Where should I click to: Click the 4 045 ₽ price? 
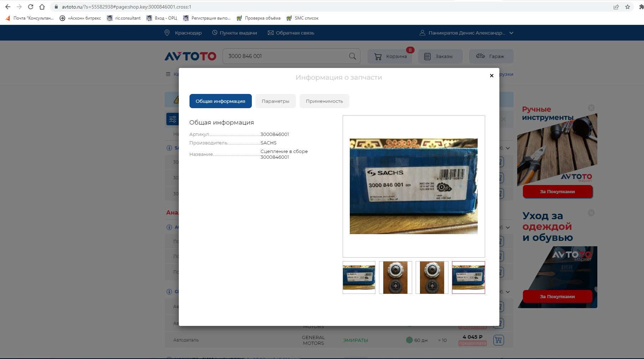pos(472,337)
